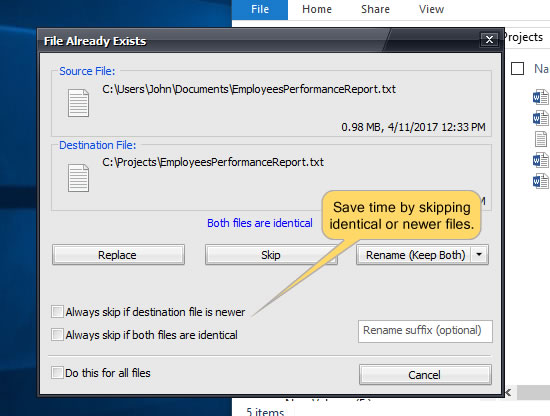This screenshot has width=550, height=416.
Task: Open the View tab in Explorer
Action: click(431, 9)
